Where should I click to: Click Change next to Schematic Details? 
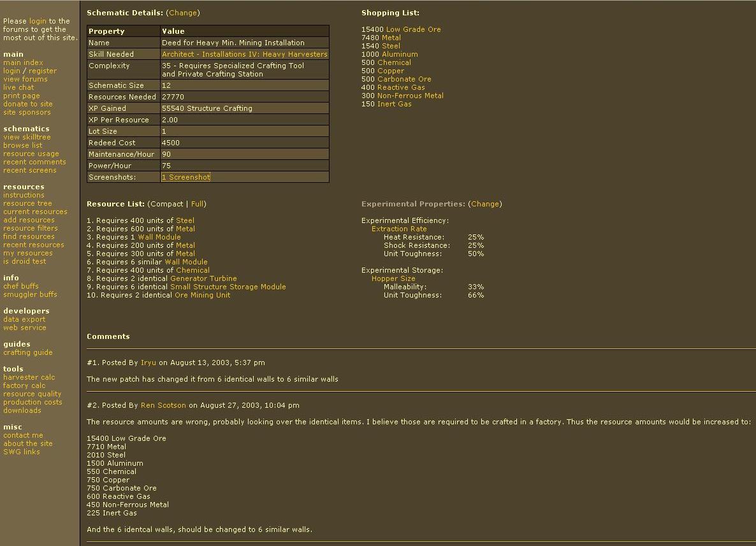tap(182, 13)
